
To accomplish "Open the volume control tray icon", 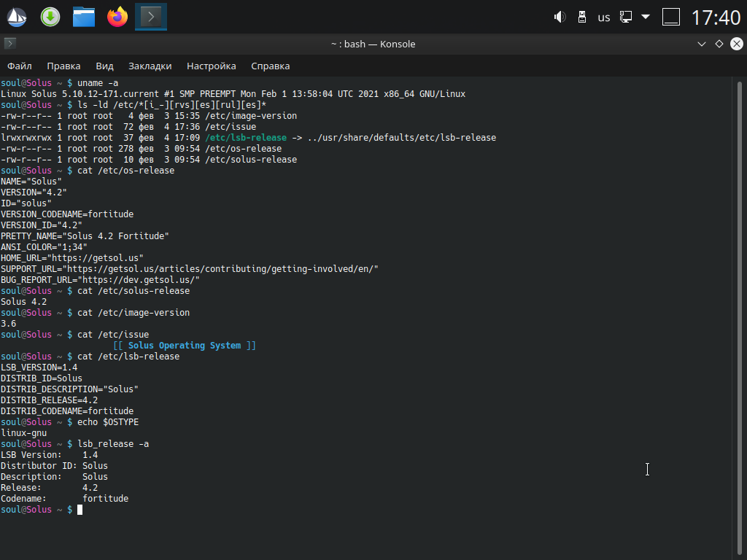I will (x=560, y=17).
